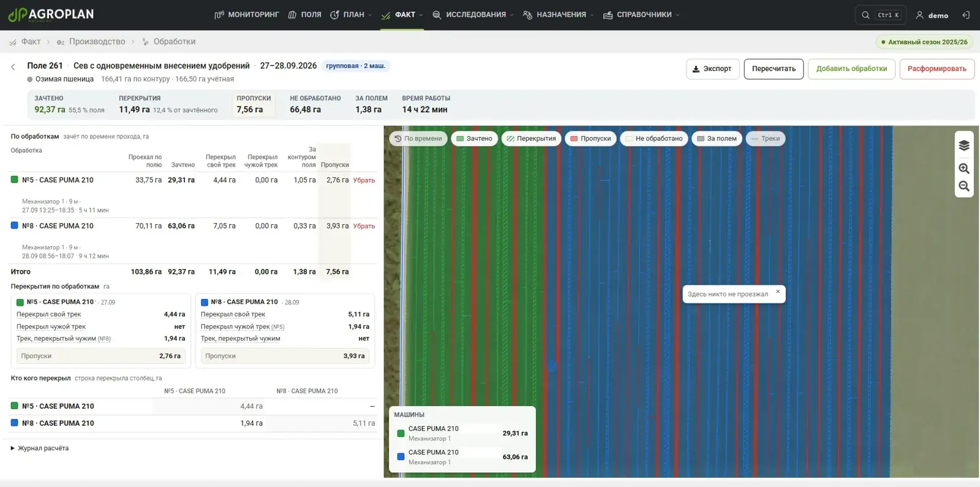The image size is (980, 487).
Task: Select the blue CASE PUMA 210 in Машины legend
Action: (x=462, y=457)
